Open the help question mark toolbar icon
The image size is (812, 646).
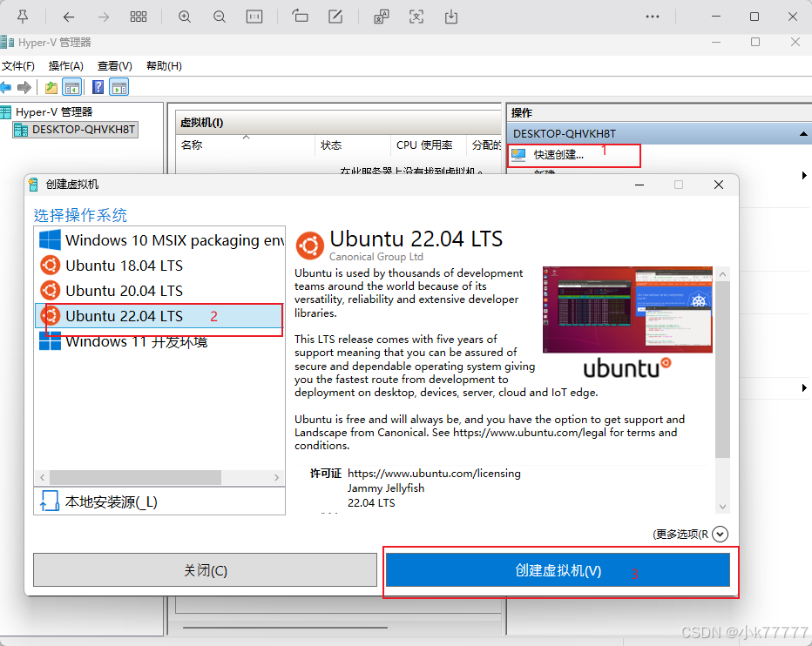coord(98,87)
